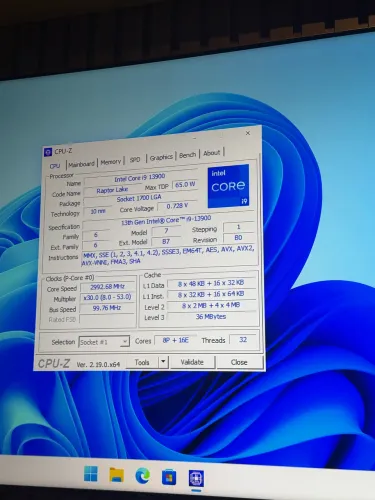Click the CPU-Z title bar icon
Image resolution: width=375 pixels, height=500 pixels.
tap(48, 152)
